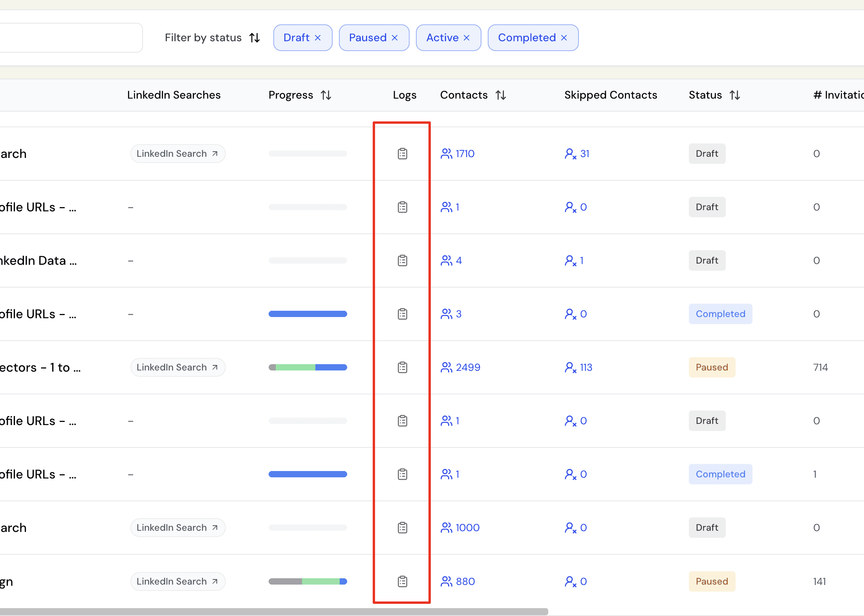Open logs for the 1710-contact campaign
Viewport: 864px width, 616px height.
pos(402,154)
